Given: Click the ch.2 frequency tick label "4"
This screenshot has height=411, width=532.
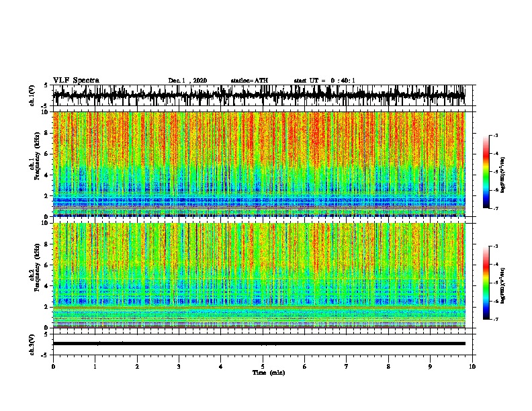Looking at the screenshot, I should point(46,286).
